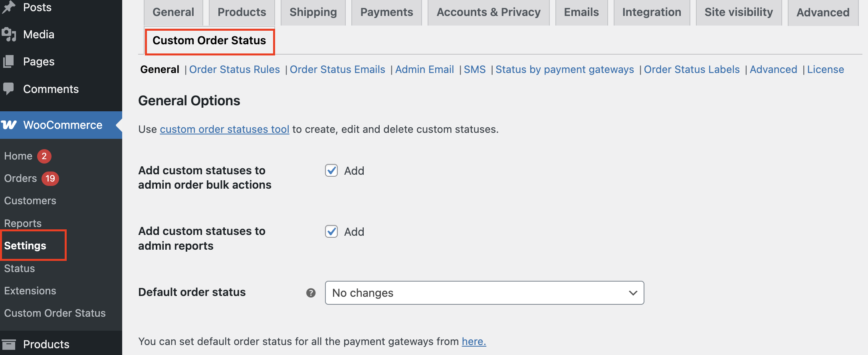This screenshot has height=355, width=868.
Task: Open the Advanced sub-section link
Action: click(773, 69)
